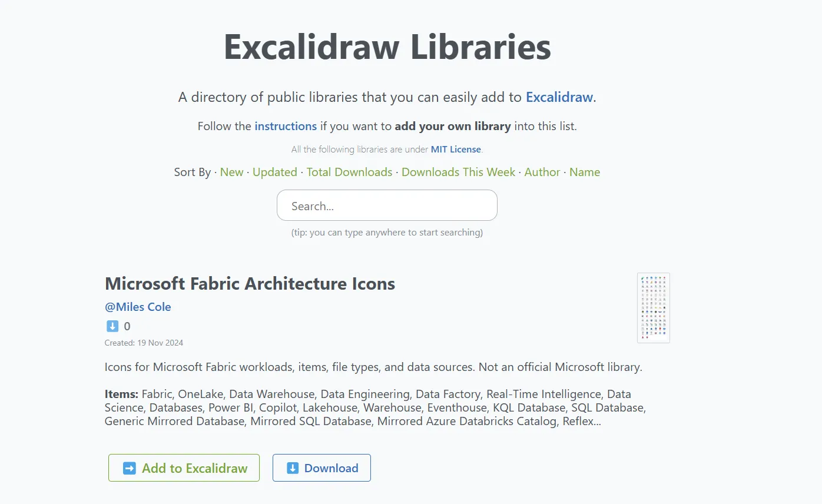
Task: Click the right-arrow icon in Add to Excalidraw
Action: [129, 468]
